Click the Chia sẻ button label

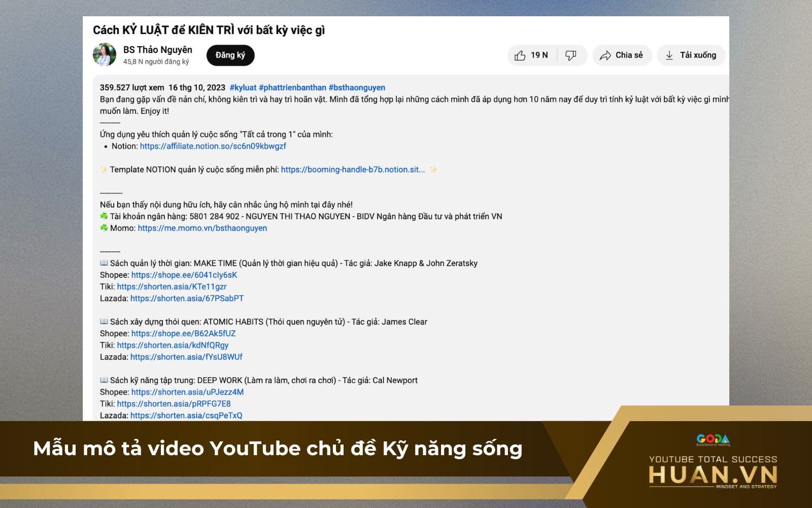(x=629, y=55)
